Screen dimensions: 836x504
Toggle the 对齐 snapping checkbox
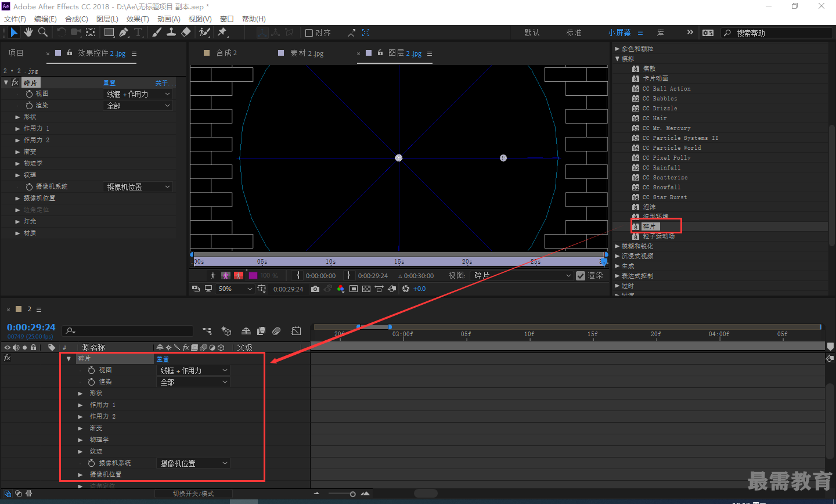click(x=309, y=33)
